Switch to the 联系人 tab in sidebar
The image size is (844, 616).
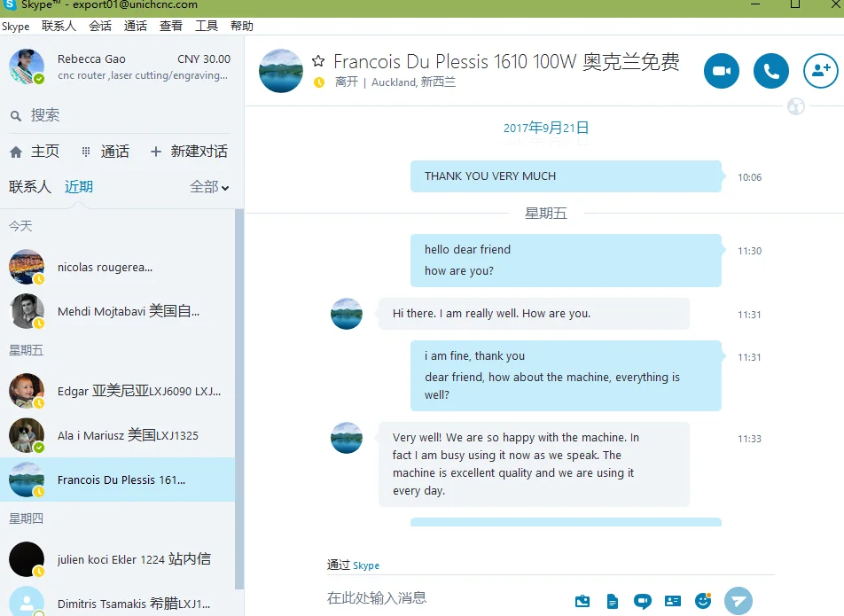point(30,187)
